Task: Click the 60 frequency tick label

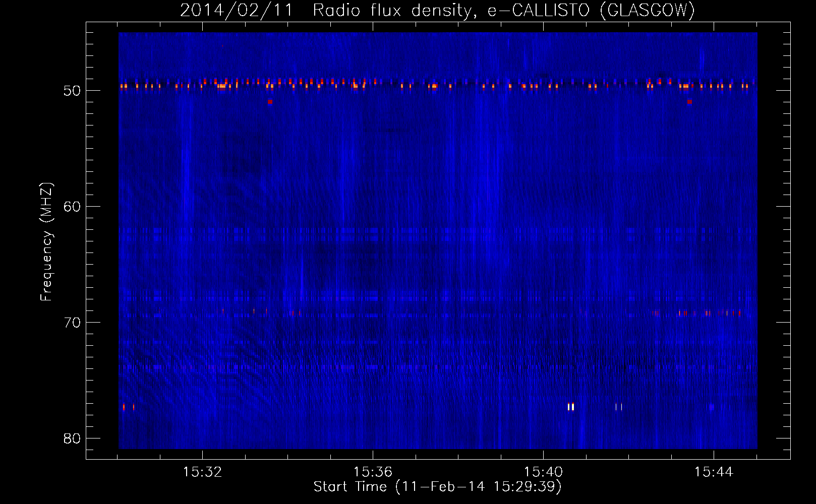Action: pyautogui.click(x=72, y=207)
